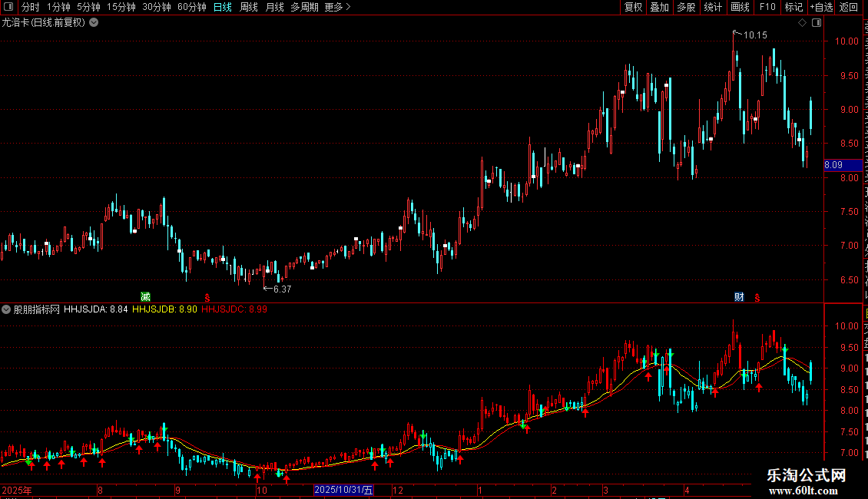Click month 10 on the time axis
The height and width of the screenshot is (499, 868).
262,490
